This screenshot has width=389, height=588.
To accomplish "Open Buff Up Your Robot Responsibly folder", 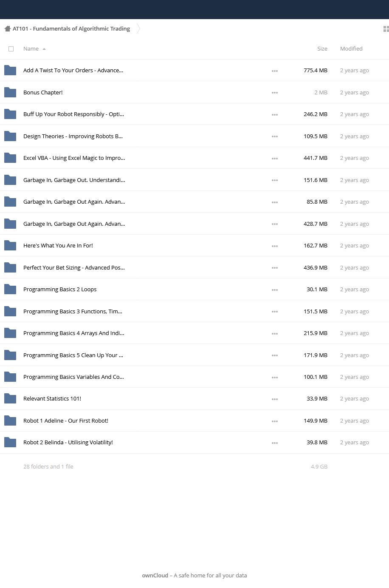I will [x=73, y=114].
